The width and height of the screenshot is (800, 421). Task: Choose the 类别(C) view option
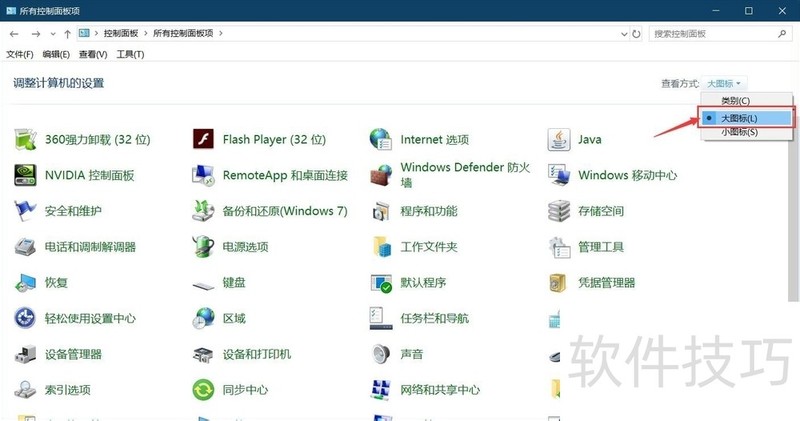point(736,101)
